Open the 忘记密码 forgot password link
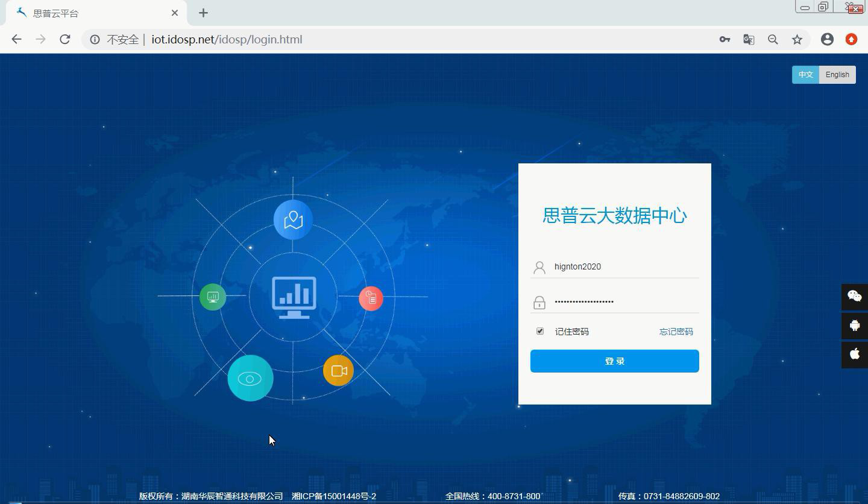 676,332
